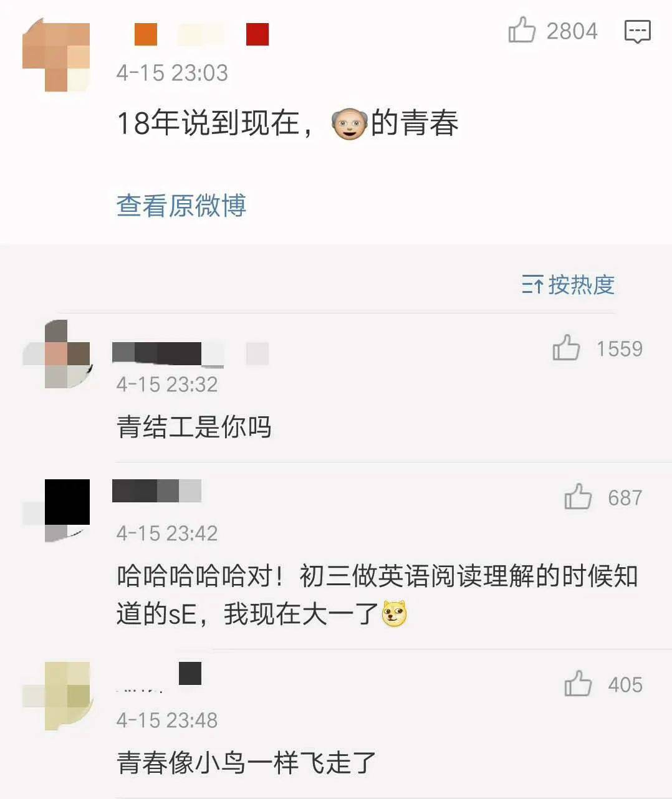
Task: Tap the 18年说到现在 comment text
Action: [287, 123]
